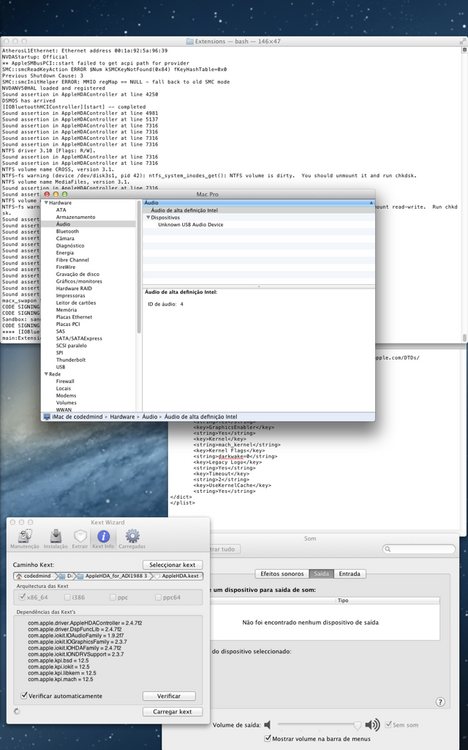Click the help question mark button

(440, 702)
